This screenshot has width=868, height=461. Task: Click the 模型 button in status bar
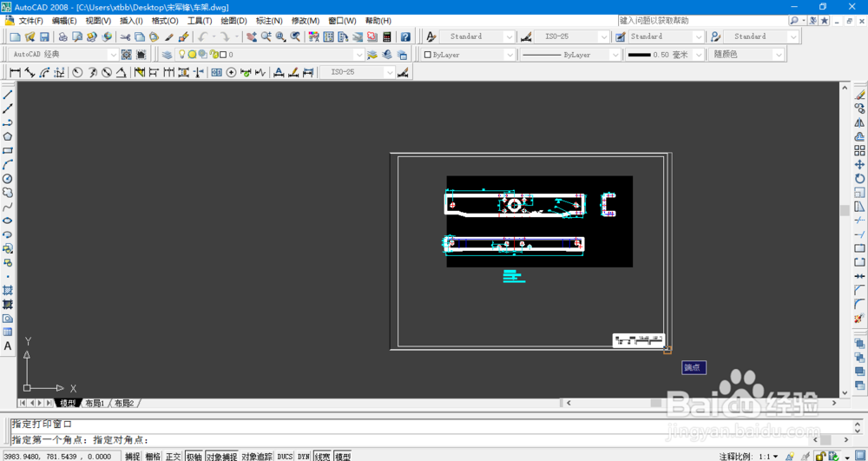point(343,457)
